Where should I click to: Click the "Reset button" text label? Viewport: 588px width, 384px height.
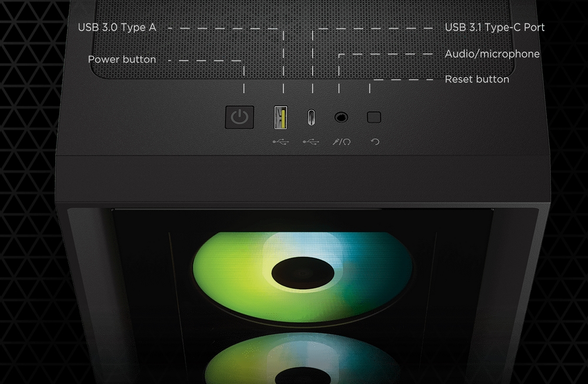[x=477, y=79]
